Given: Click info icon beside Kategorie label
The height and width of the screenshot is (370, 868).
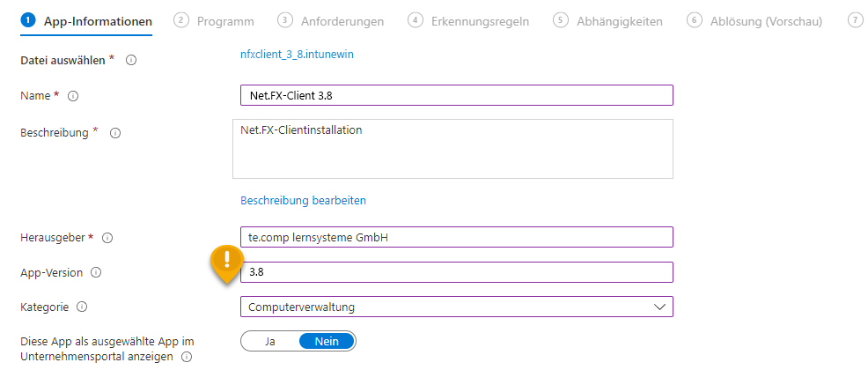Looking at the screenshot, I should (x=82, y=307).
